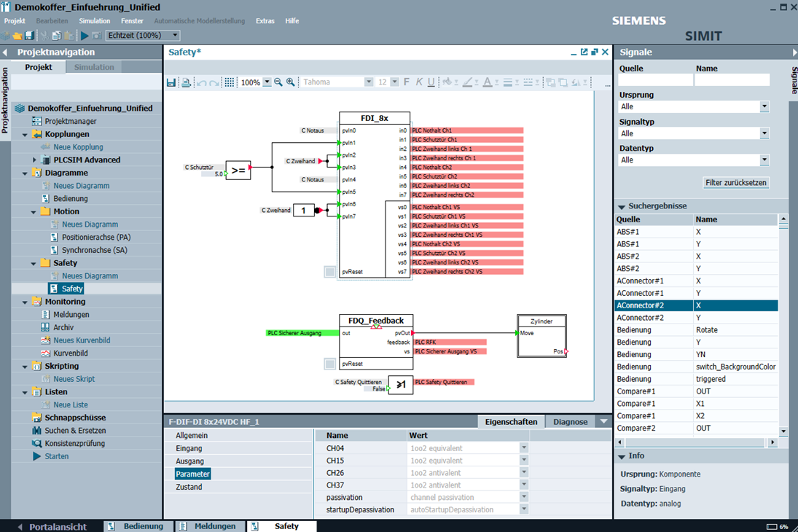This screenshot has height=532, width=798.
Task: Switch to Portalansicht
Action: [52, 526]
